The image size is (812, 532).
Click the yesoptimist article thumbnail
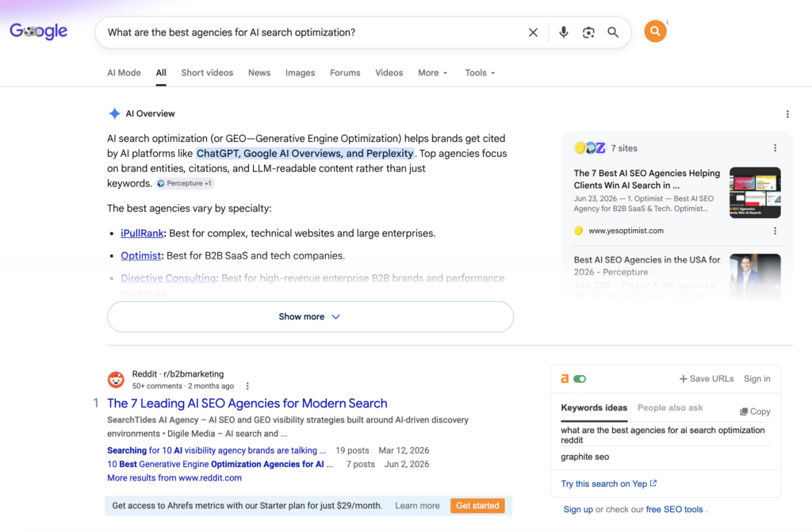[755, 192]
